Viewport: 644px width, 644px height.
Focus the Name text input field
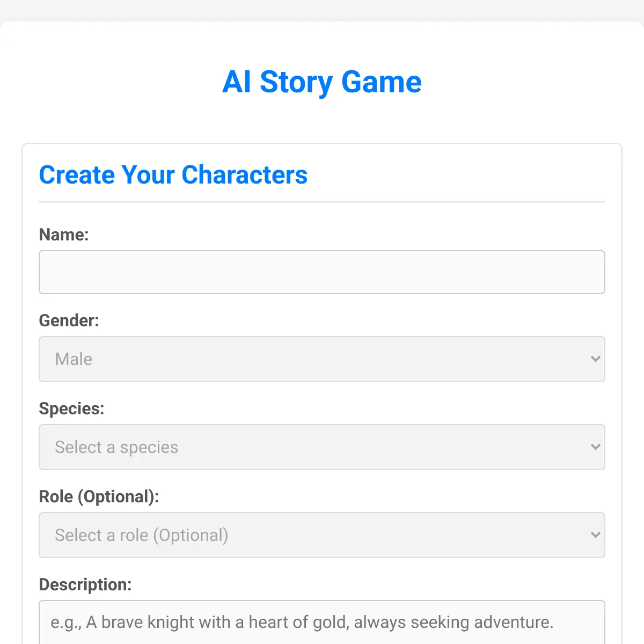coord(322,272)
